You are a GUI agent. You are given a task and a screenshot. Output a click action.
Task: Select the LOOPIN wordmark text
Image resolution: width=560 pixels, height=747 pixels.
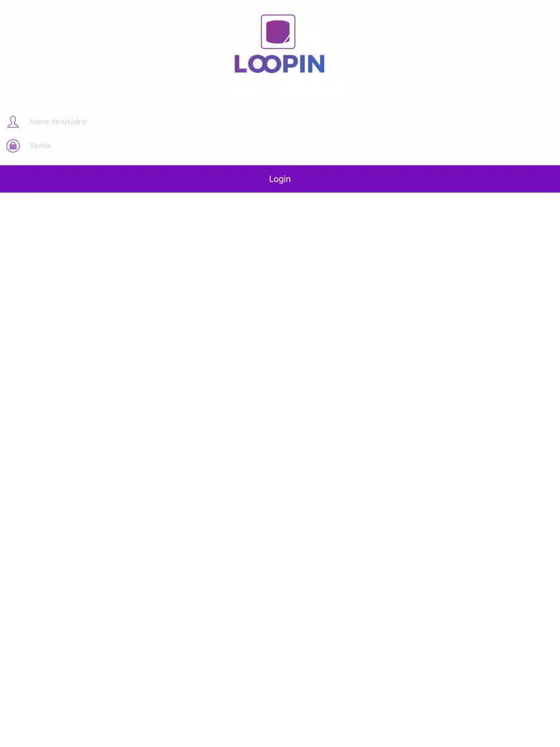point(279,64)
